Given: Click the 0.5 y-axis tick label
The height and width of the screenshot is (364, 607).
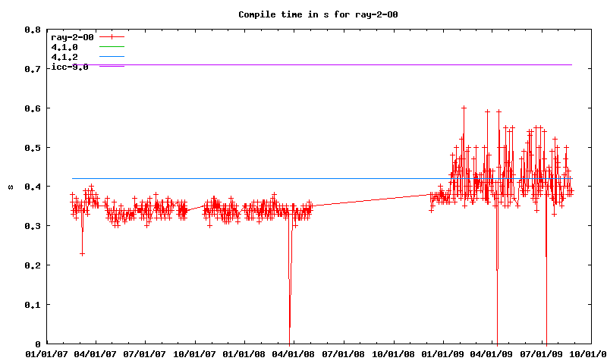Looking at the screenshot, I should click(x=32, y=147).
